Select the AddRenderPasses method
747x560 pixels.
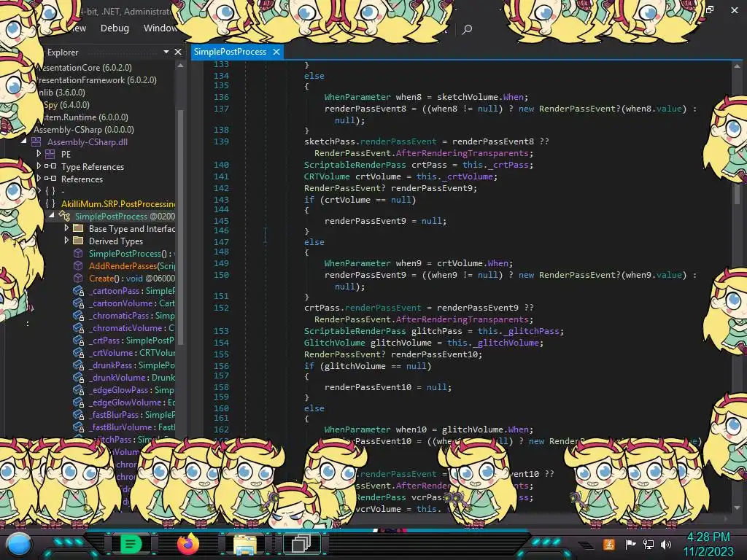pyautogui.click(x=132, y=265)
